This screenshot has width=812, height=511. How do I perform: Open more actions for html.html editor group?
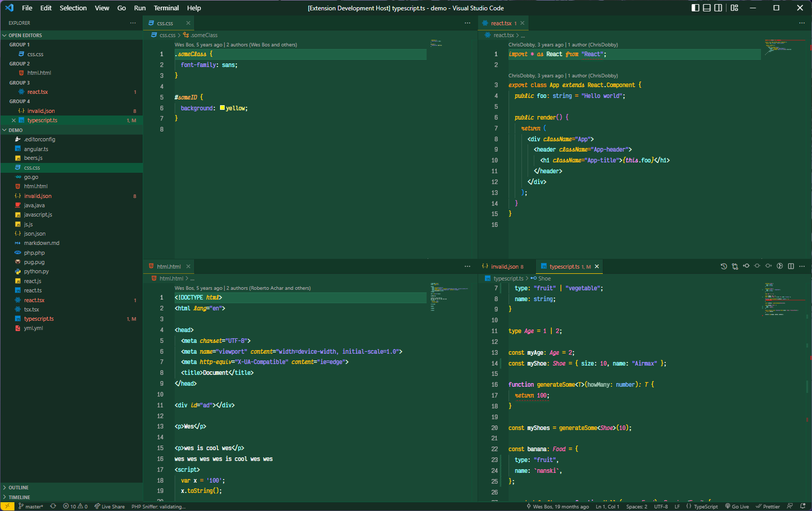[467, 266]
